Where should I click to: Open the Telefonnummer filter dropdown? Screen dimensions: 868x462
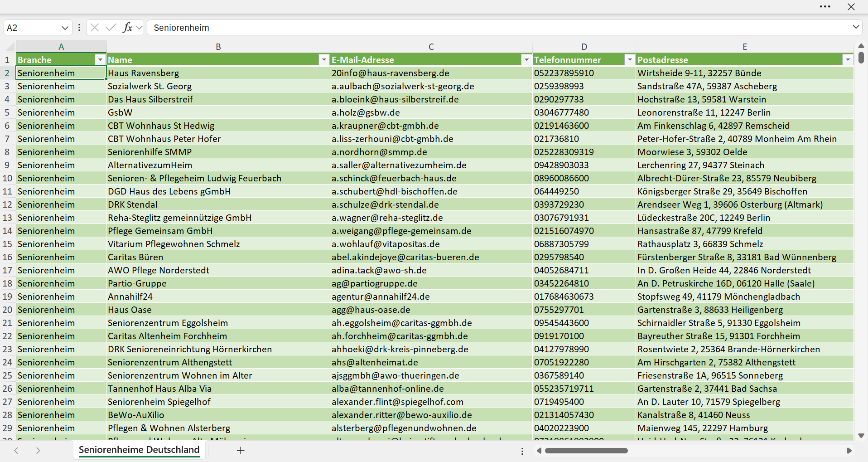point(630,60)
